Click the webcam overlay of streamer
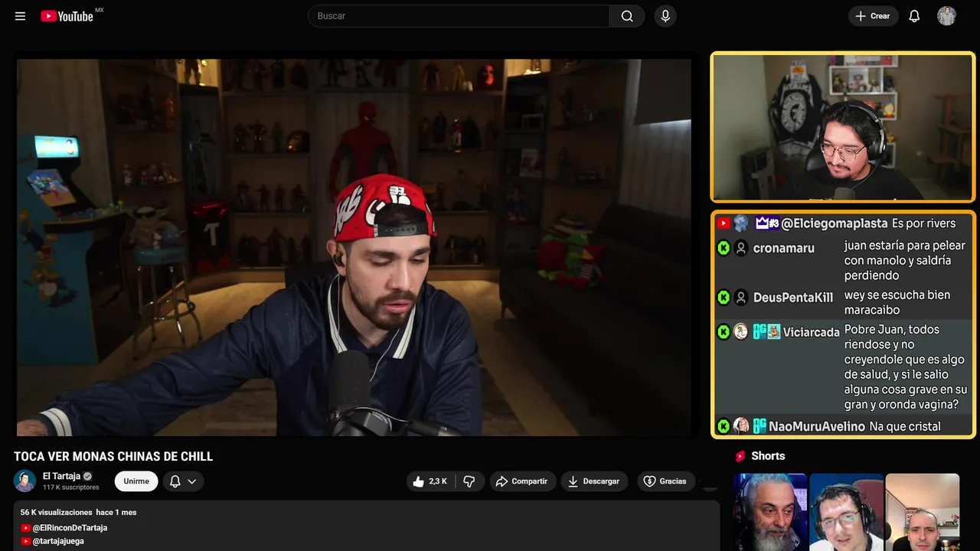This screenshot has height=551, width=980. pos(843,127)
